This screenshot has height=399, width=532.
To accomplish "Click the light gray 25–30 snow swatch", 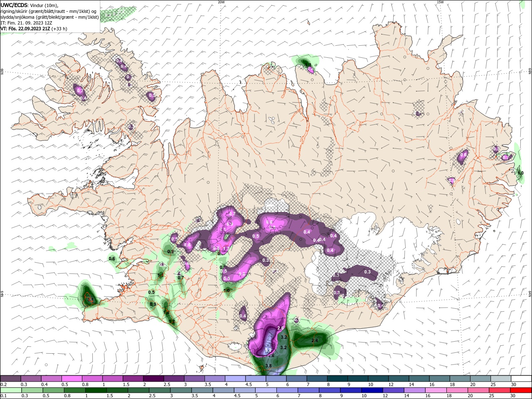I will pos(501,379).
